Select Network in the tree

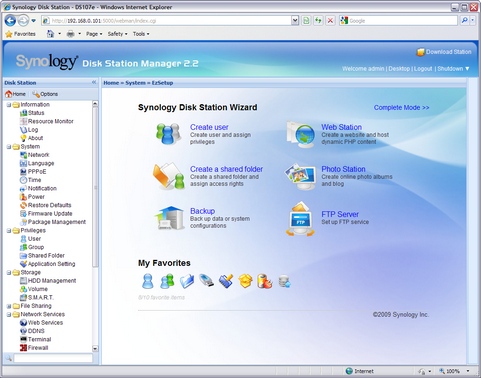39,155
